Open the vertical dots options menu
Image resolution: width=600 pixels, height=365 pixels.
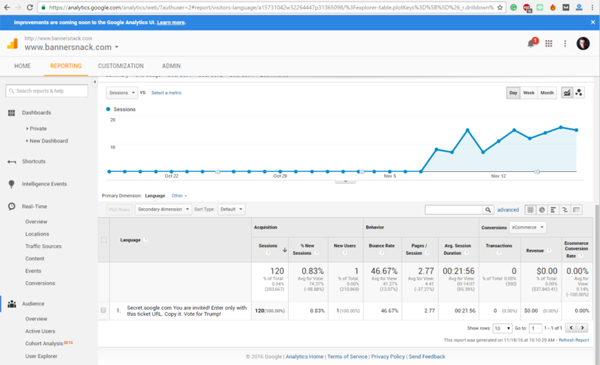(x=565, y=44)
